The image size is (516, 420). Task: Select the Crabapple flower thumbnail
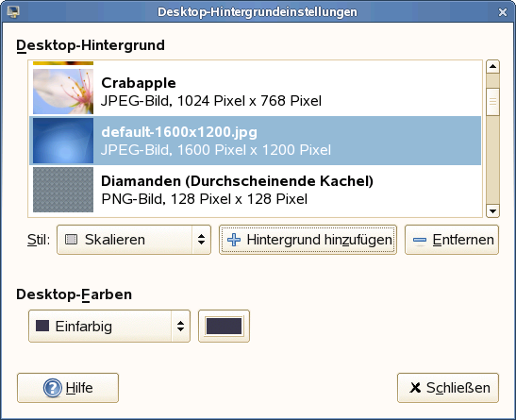[x=63, y=92]
